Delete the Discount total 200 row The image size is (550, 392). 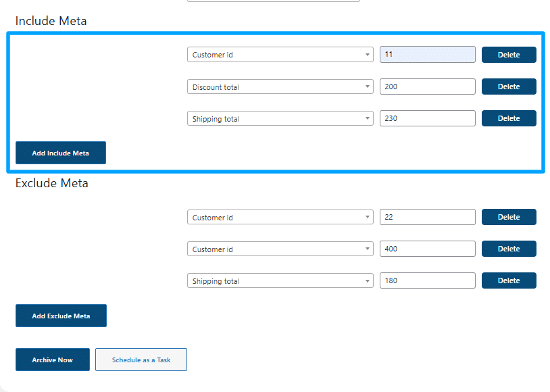tap(509, 87)
